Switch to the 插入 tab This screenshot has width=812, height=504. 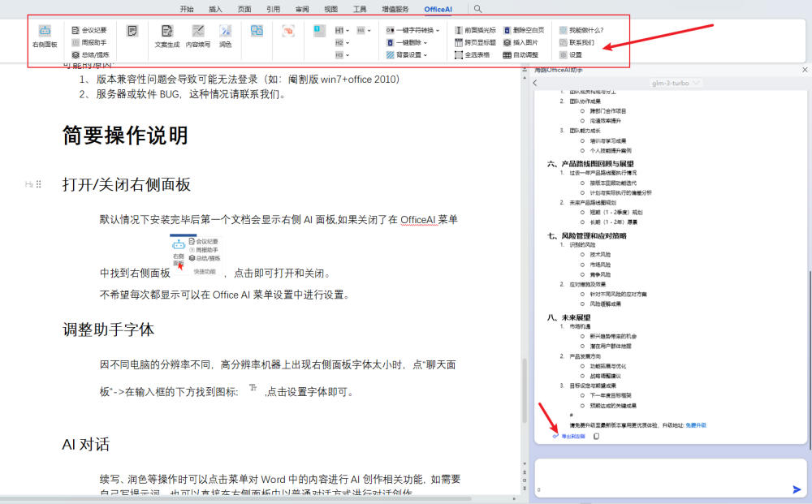[x=215, y=9]
